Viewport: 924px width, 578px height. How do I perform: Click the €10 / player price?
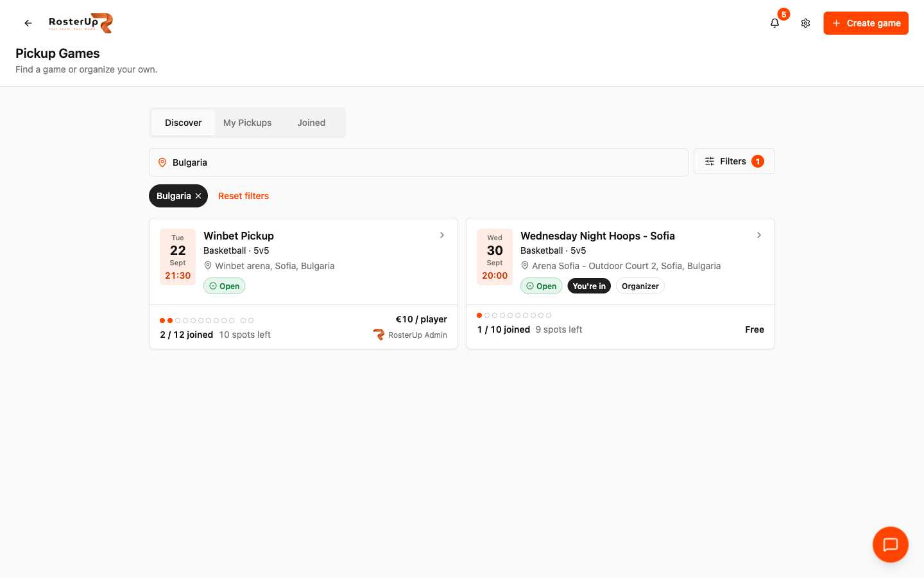[422, 319]
